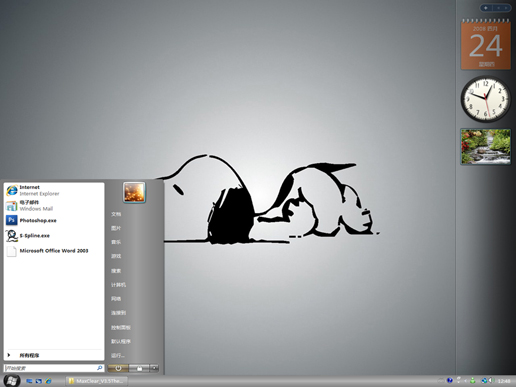This screenshot has height=387, width=516.
Task: Click the lock computer button
Action: [x=139, y=368]
